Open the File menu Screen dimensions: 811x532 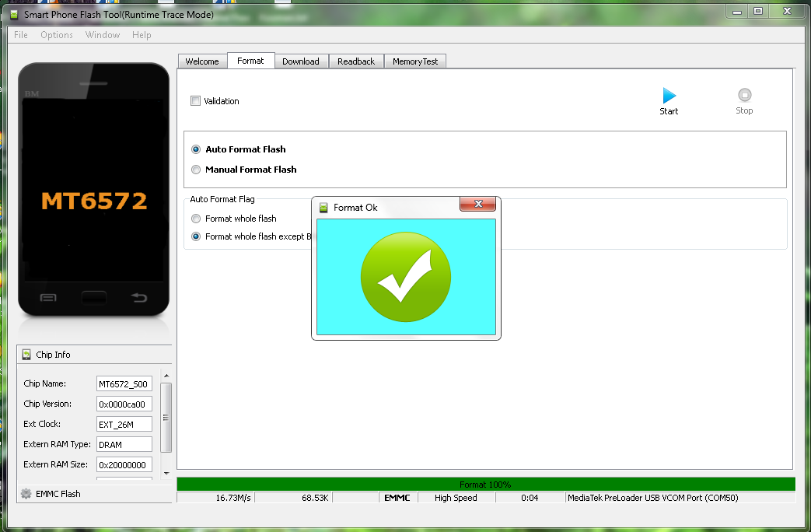click(21, 35)
